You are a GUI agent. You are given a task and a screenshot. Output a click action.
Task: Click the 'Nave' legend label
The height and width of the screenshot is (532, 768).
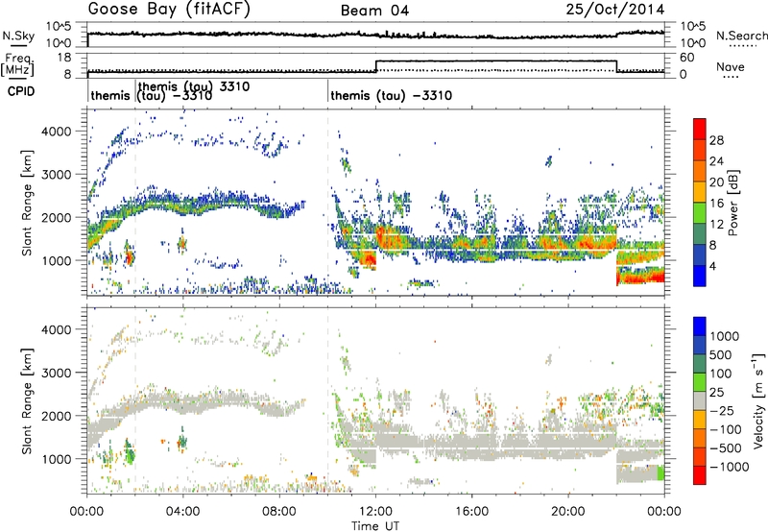point(731,66)
